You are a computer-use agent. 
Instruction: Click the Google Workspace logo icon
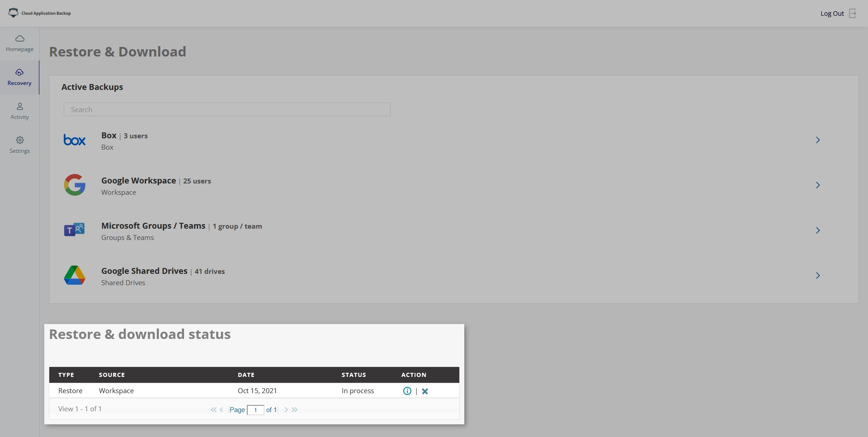point(75,185)
